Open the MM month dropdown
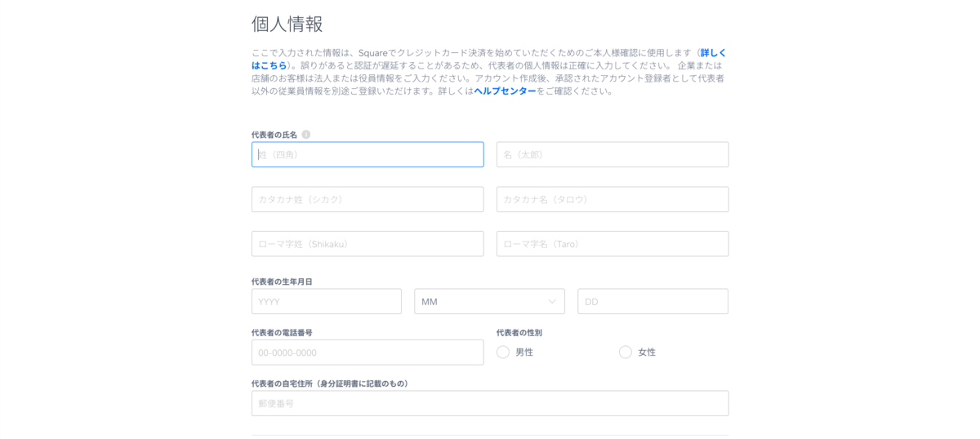 pos(489,301)
